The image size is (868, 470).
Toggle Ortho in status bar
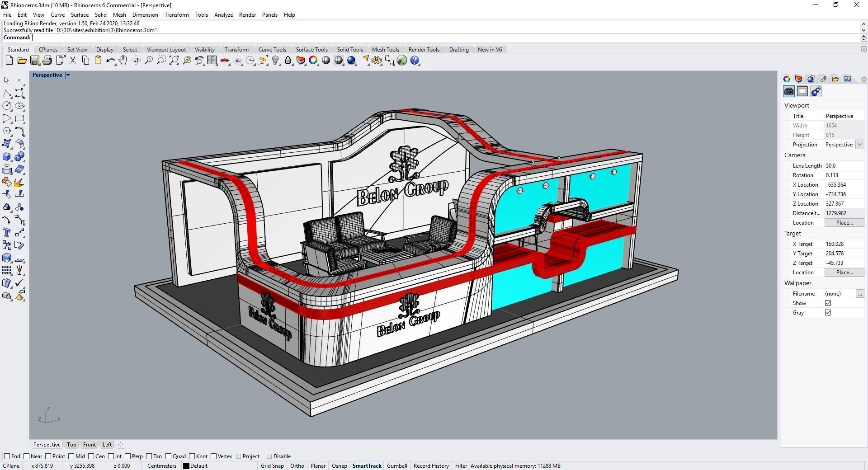[x=297, y=466]
